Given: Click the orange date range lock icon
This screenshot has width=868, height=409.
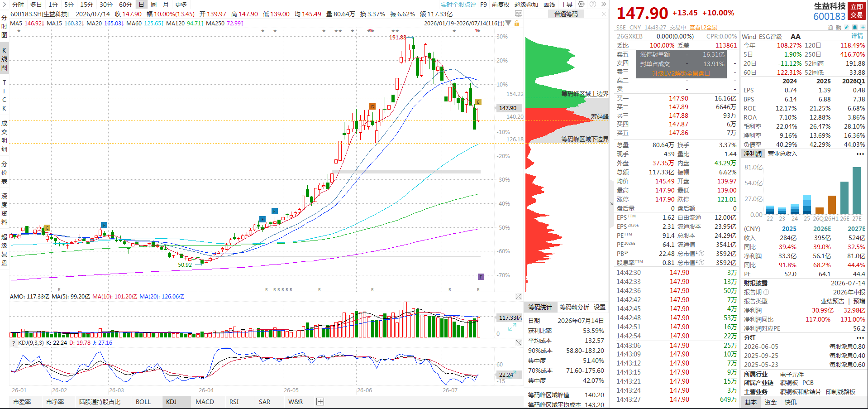Looking at the screenshot, I should tap(517, 24).
